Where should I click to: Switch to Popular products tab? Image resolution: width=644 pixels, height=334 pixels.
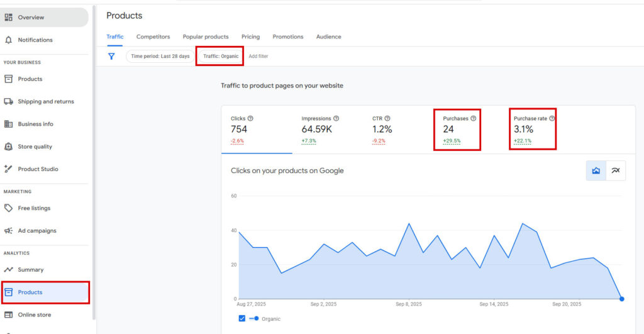tap(206, 36)
